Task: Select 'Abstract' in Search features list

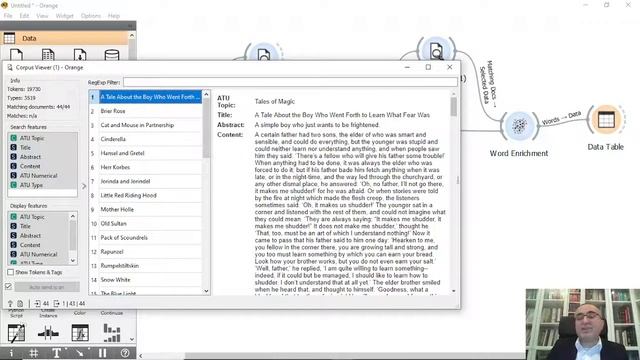Action: pyautogui.click(x=43, y=157)
